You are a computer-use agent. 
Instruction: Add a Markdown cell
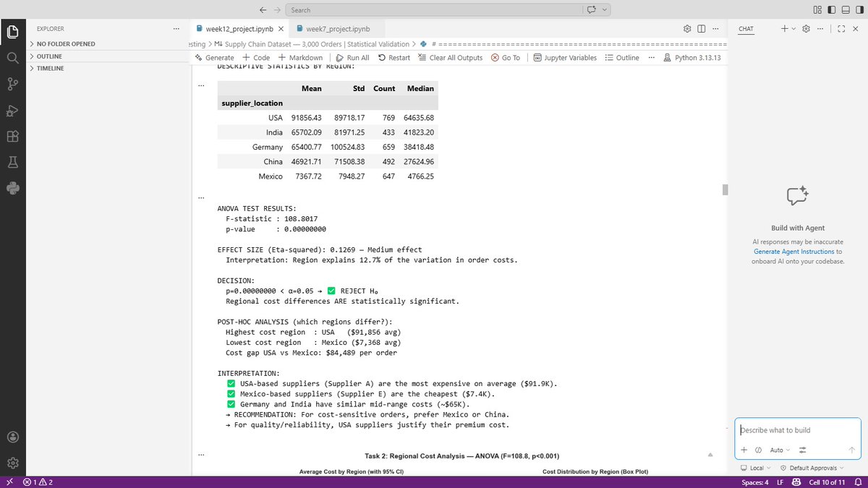coord(300,58)
